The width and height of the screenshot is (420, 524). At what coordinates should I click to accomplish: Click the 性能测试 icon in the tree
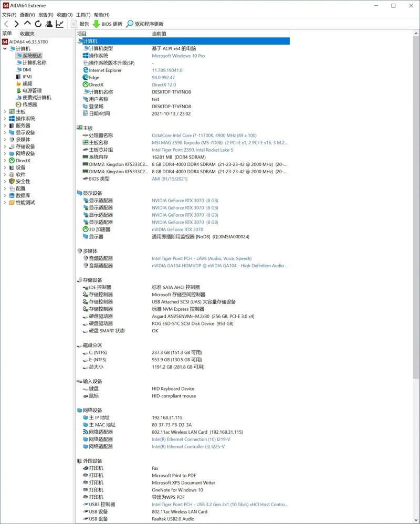(x=12, y=203)
